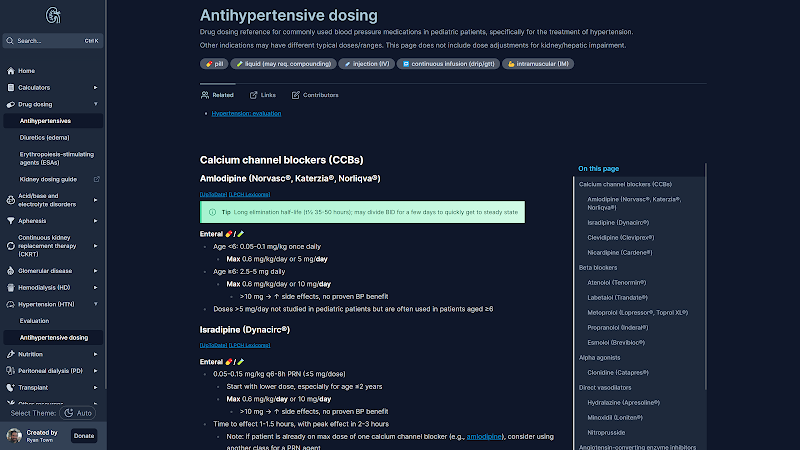Screen dimensions: 800x450
Task: Jump to Nicardipine (Cardene) in outline
Action: pos(619,253)
